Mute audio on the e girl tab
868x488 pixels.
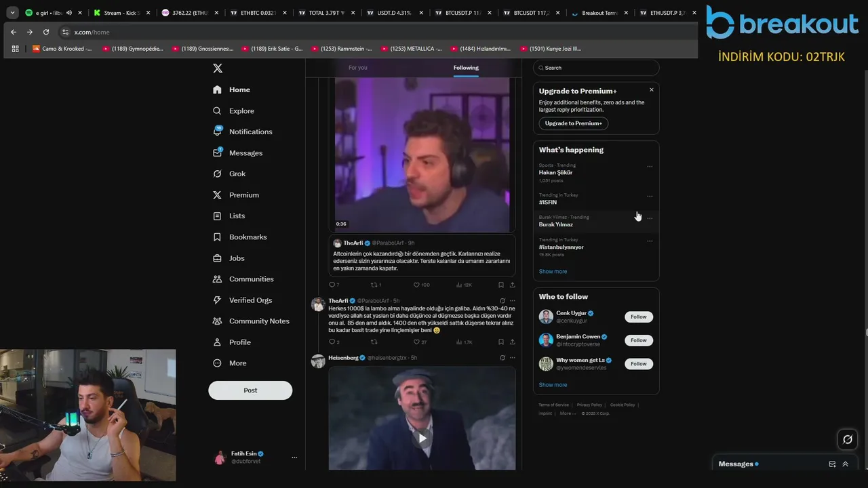[69, 13]
